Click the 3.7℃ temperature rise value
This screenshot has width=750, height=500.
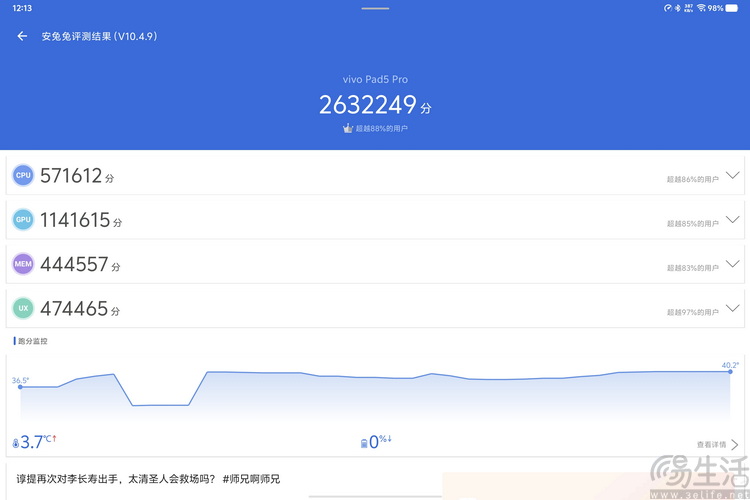(x=38, y=442)
